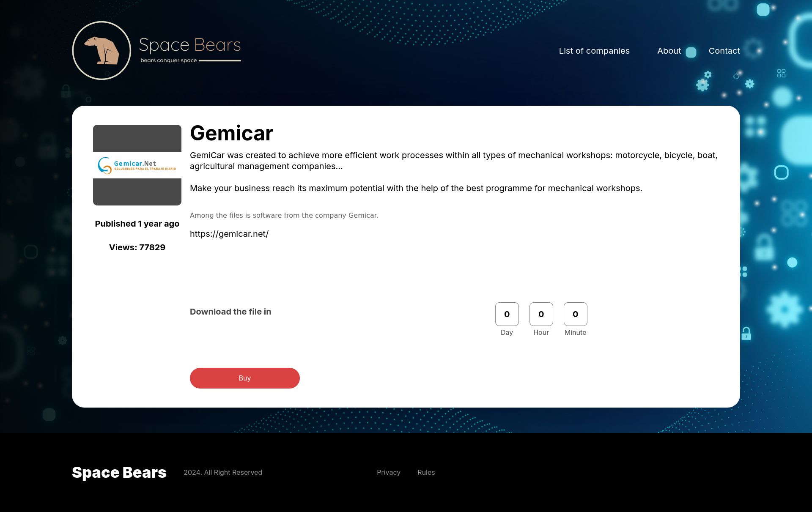Open the List of companies page
This screenshot has height=512, width=812.
click(594, 51)
